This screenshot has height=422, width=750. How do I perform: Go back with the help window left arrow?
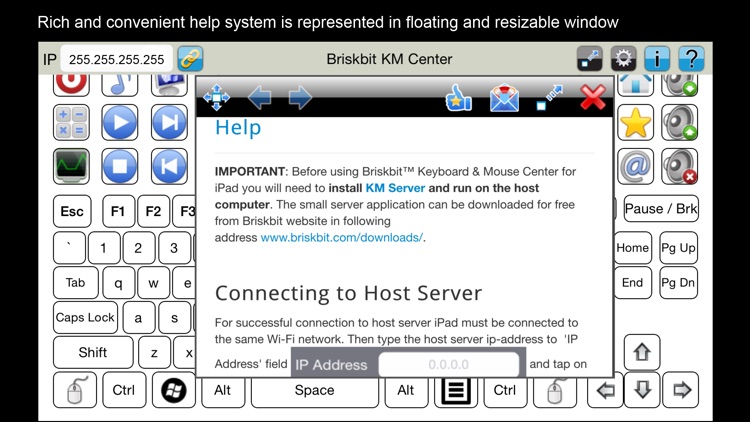259,98
